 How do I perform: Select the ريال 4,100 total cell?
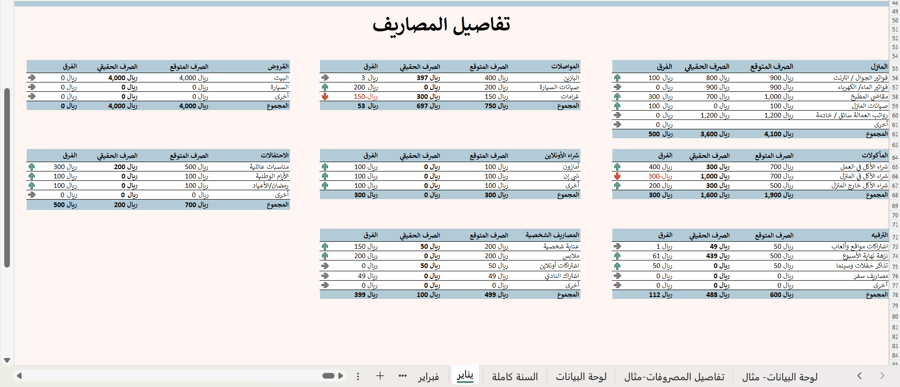tap(778, 134)
